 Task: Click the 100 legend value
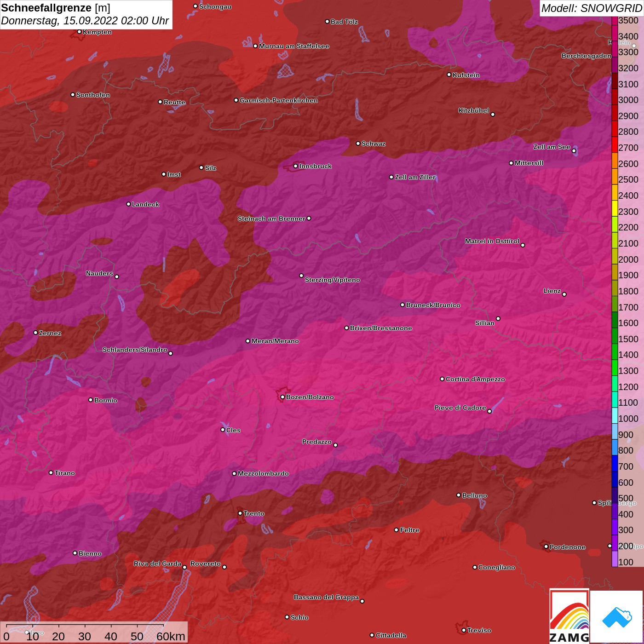[626, 562]
